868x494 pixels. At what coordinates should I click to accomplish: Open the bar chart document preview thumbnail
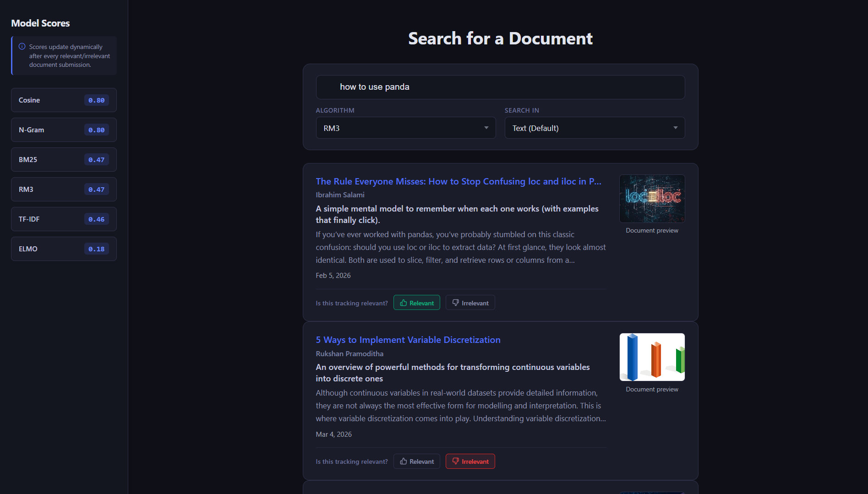click(652, 357)
